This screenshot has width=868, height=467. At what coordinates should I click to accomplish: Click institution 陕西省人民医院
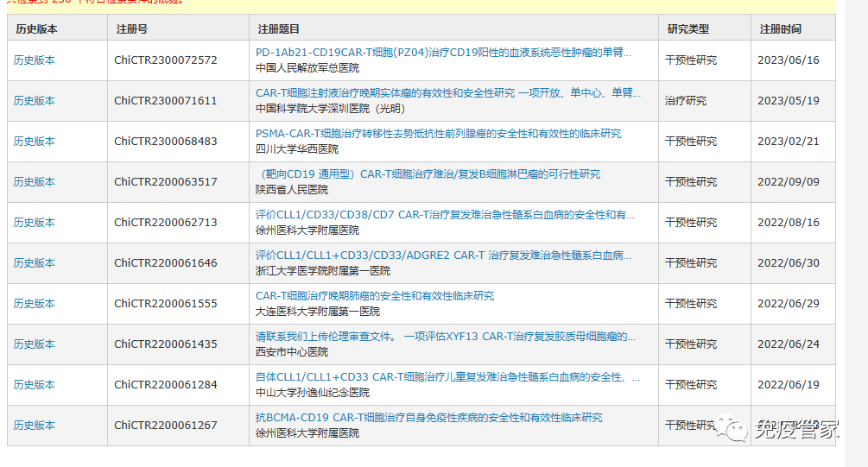(x=292, y=190)
